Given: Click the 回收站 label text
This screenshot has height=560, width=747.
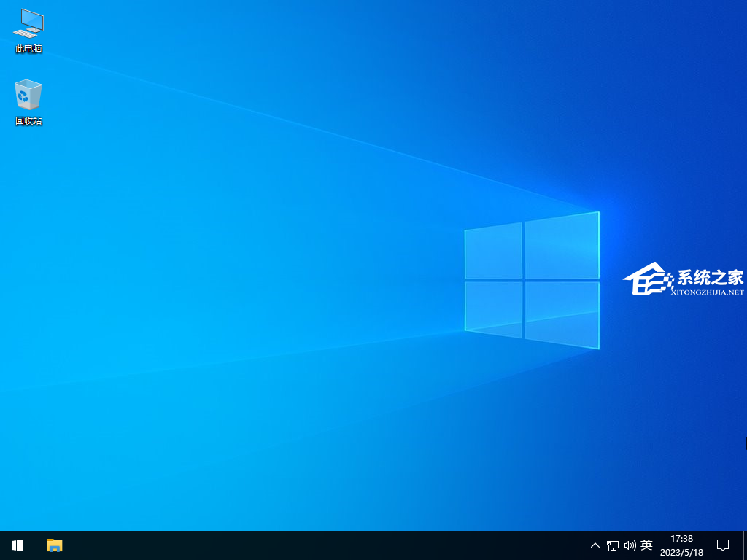Looking at the screenshot, I should [x=28, y=121].
